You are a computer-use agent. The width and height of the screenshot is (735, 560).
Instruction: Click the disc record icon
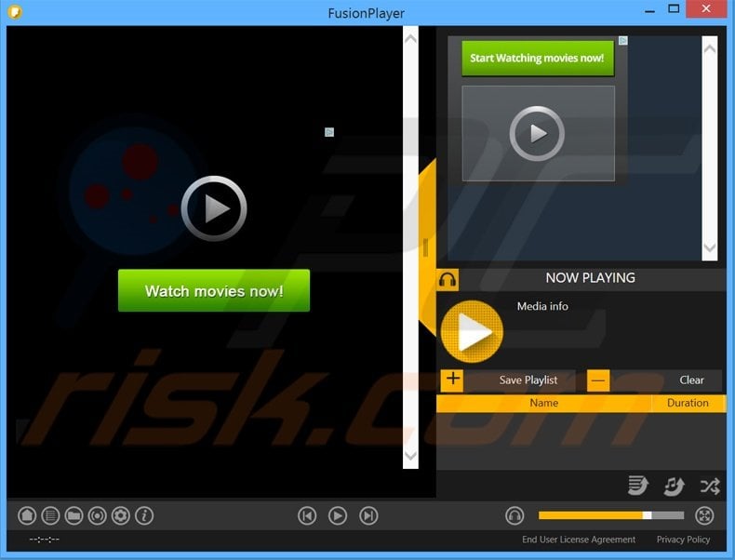click(x=98, y=515)
